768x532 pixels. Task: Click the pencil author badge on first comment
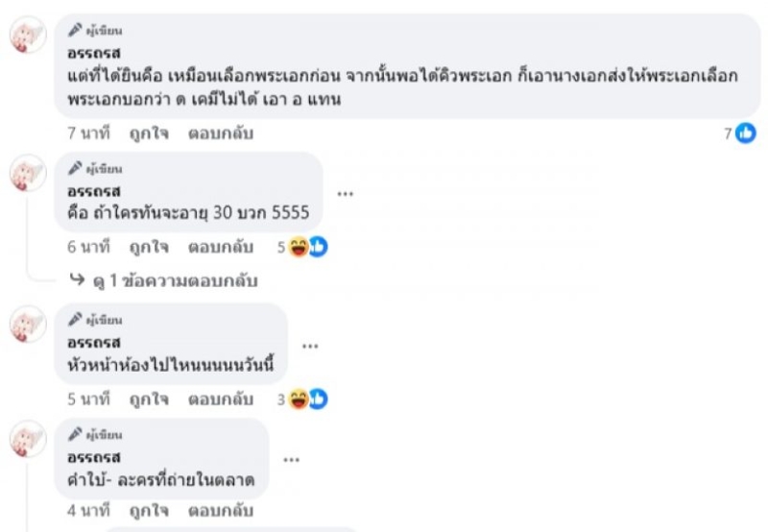click(x=95, y=31)
